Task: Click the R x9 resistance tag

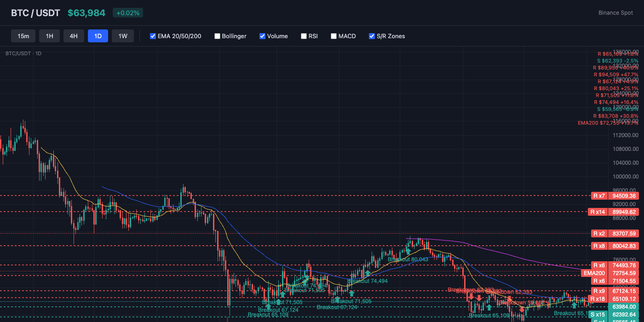Action: pyautogui.click(x=599, y=291)
